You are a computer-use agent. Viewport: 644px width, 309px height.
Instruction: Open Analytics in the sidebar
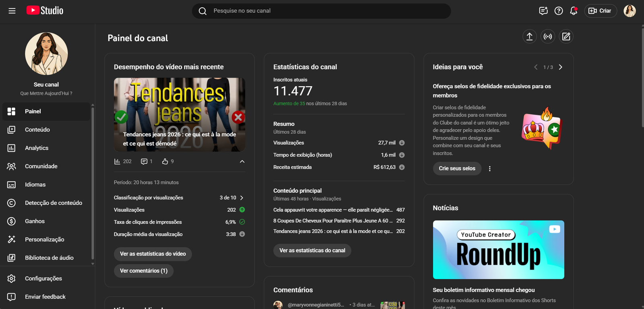tap(37, 148)
